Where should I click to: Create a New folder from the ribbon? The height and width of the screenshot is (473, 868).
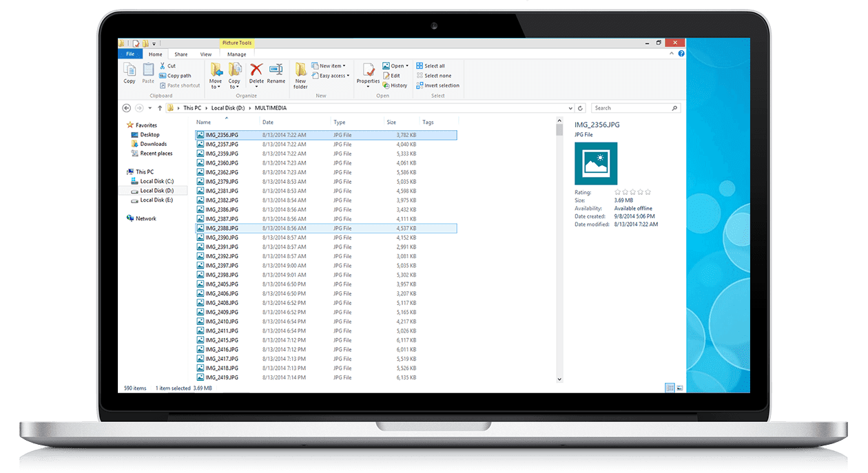pos(301,75)
